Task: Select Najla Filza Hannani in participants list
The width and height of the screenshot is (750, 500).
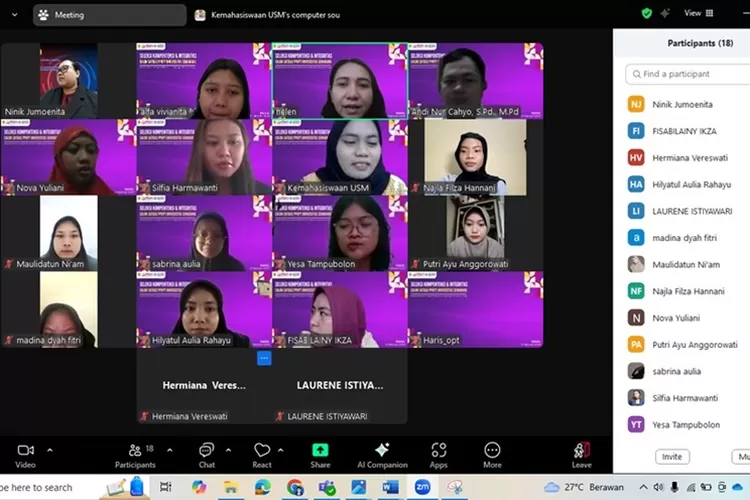Action: click(687, 291)
